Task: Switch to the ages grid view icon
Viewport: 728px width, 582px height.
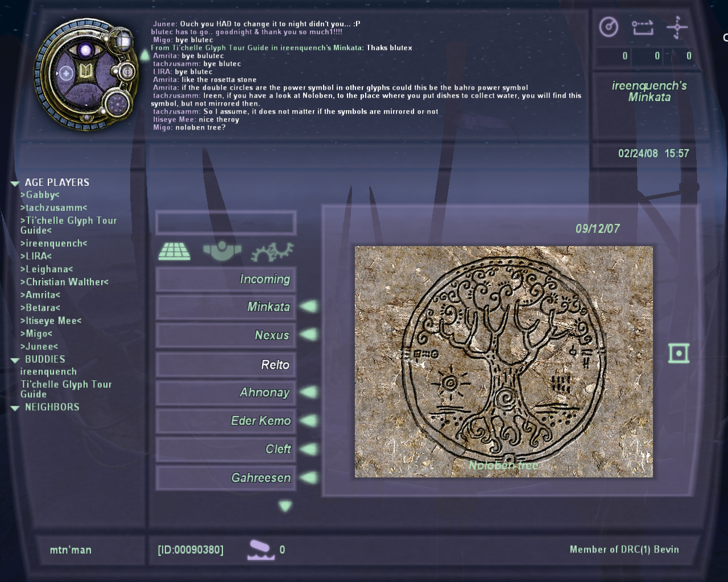Action: [175, 251]
